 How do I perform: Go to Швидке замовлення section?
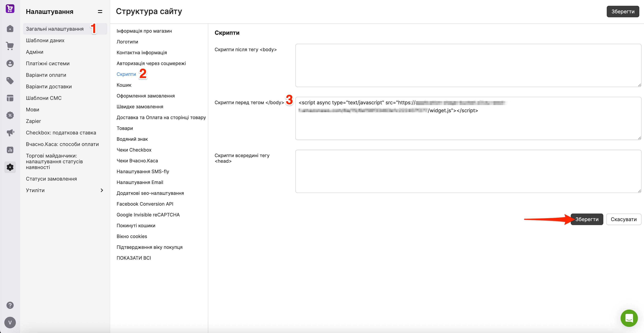[x=140, y=107]
